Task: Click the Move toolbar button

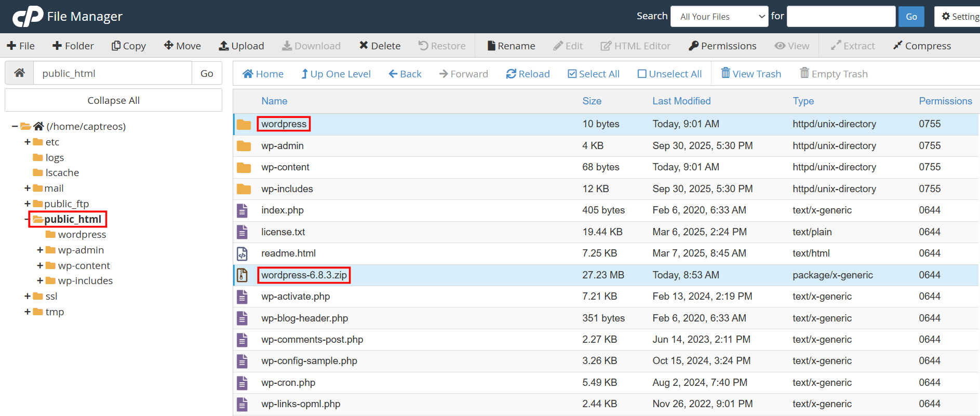Action: 182,46
